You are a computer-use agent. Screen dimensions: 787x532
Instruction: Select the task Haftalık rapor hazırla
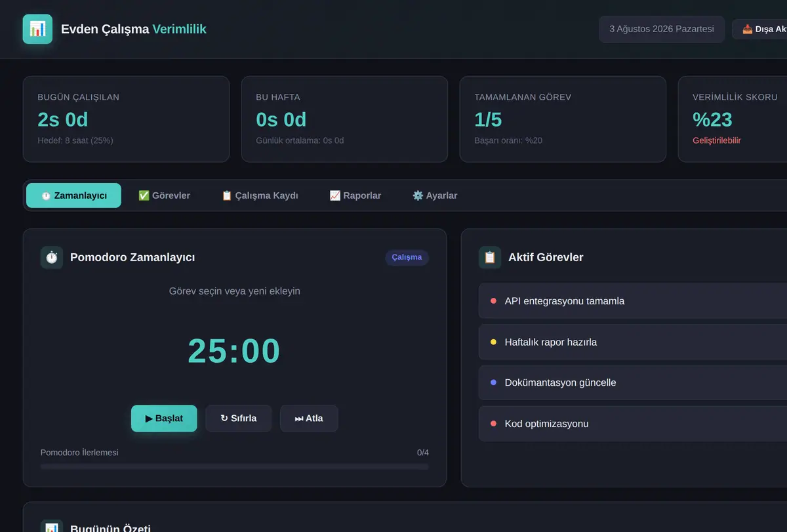[633, 342]
